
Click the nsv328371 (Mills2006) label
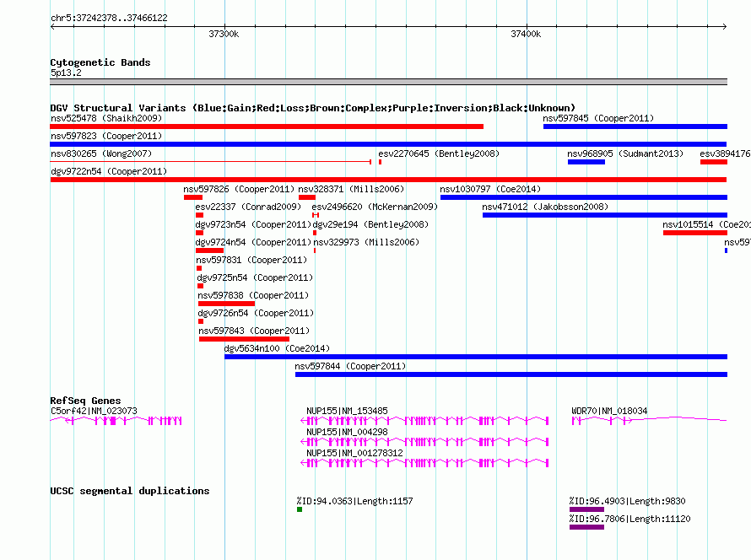pos(351,189)
